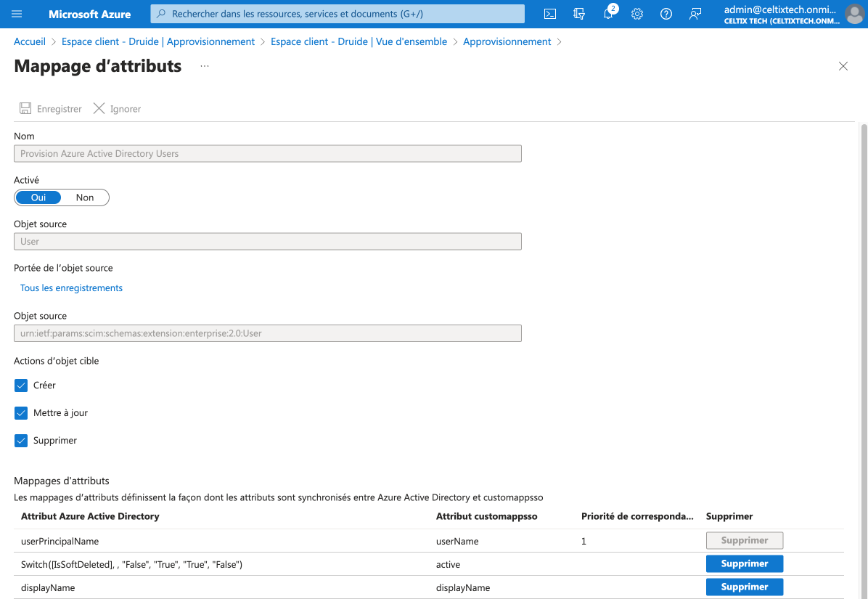This screenshot has height=599, width=868.
Task: Click the Supprimer column header
Action: [x=729, y=516]
